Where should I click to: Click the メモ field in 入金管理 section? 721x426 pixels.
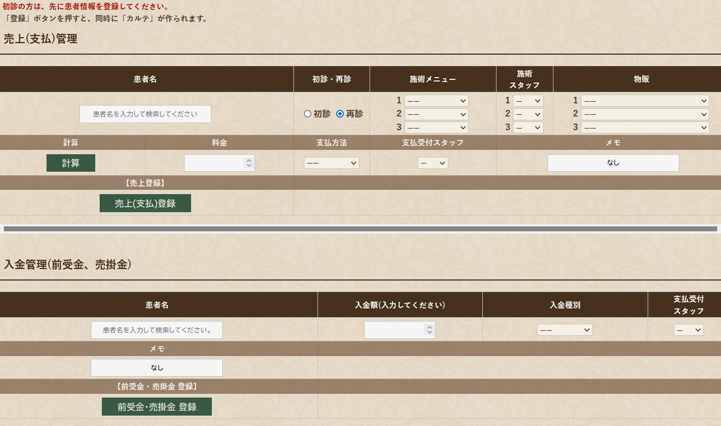157,368
